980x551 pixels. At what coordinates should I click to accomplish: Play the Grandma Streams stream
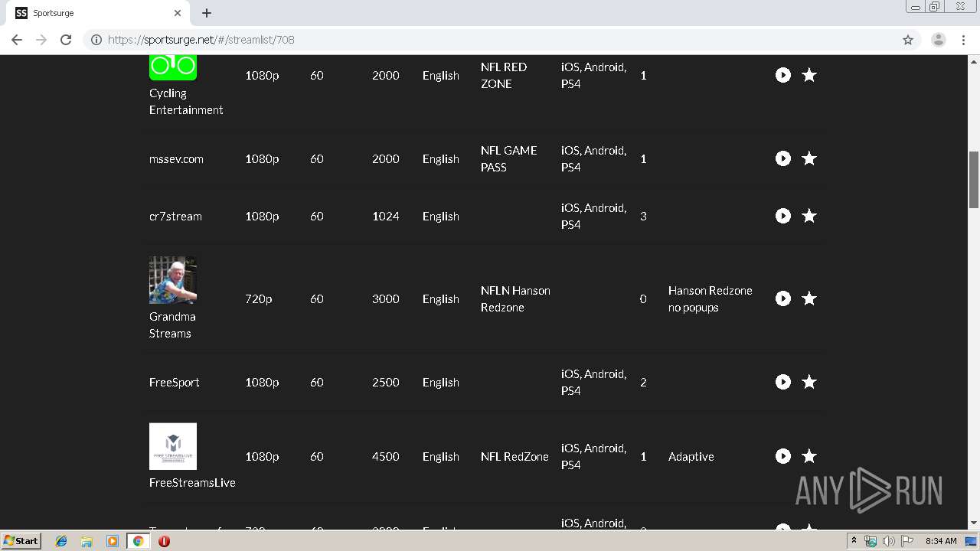[782, 298]
